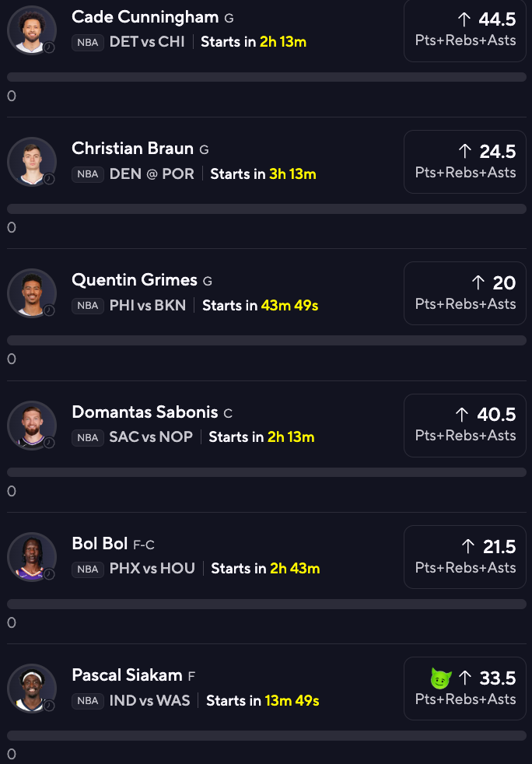Click Christian Braun's player avatar
Viewport: 532px width, 764px height.
pyautogui.click(x=32, y=162)
